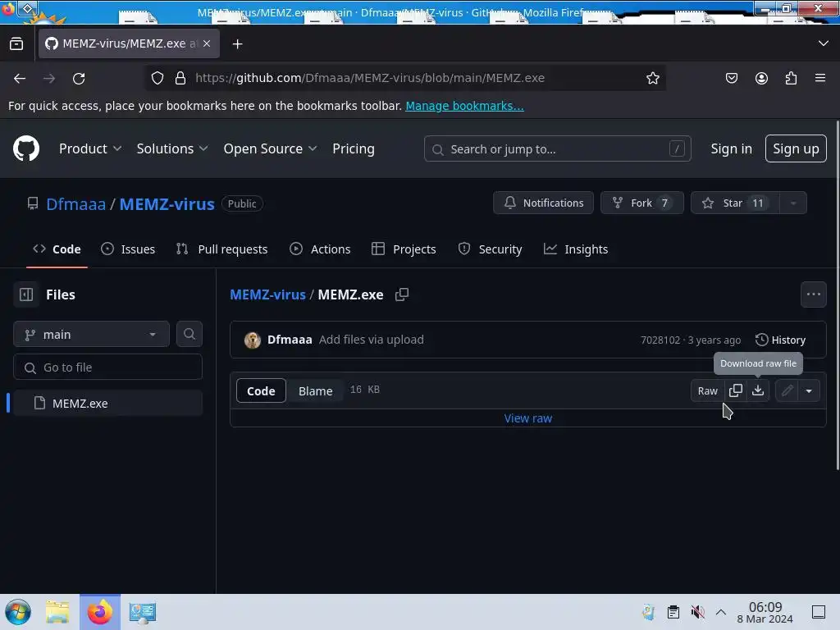Click the Dfmaaa owner link in repo title
Image resolution: width=840 pixels, height=630 pixels.
click(76, 203)
